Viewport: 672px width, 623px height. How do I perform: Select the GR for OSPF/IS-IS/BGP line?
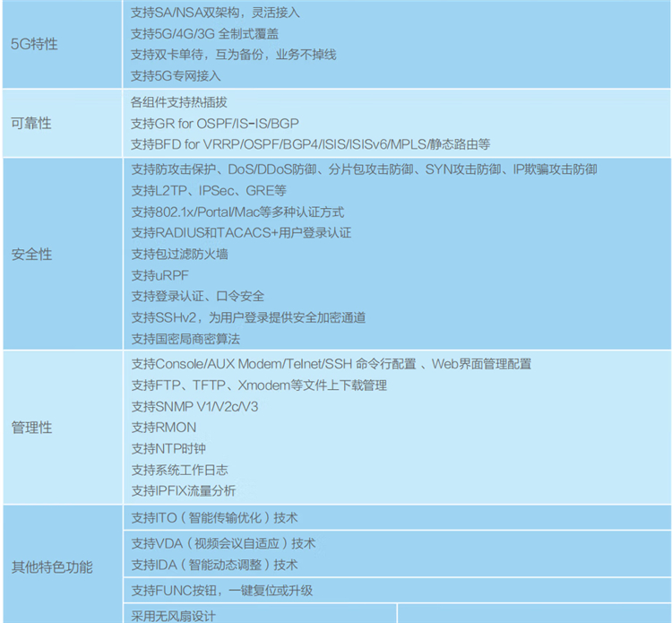click(x=214, y=123)
